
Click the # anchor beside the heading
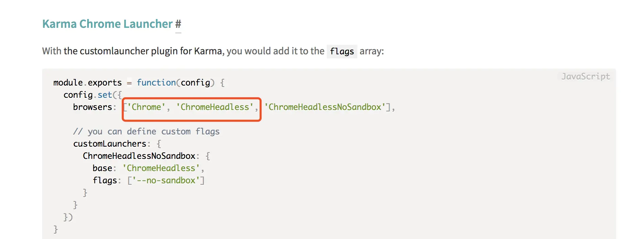pyautogui.click(x=178, y=24)
